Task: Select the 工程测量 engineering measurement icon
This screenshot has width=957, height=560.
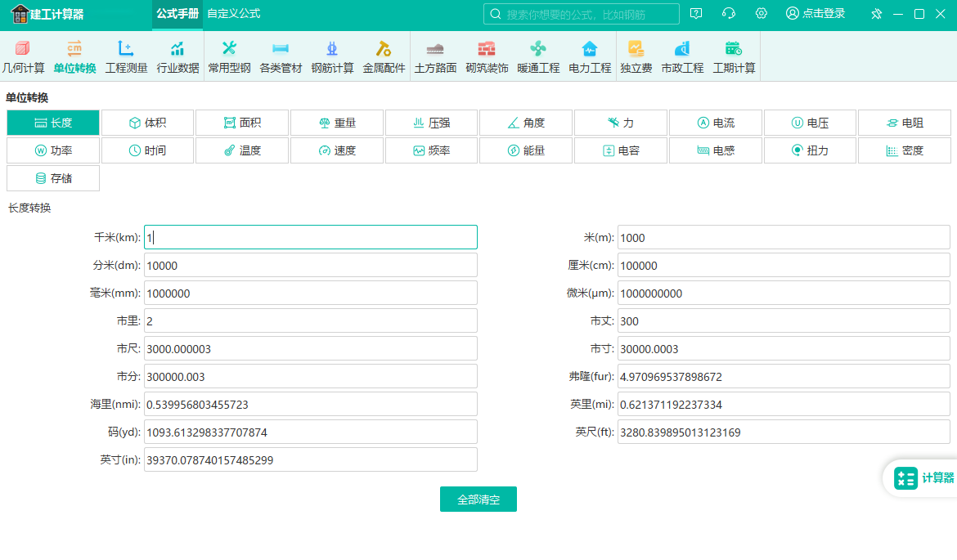Action: 126,57
